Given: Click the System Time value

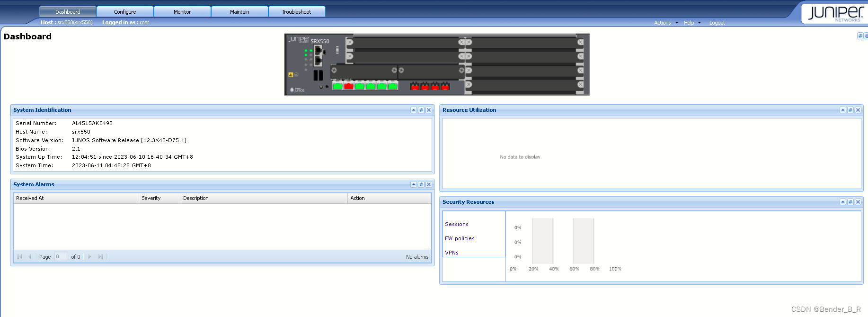Looking at the screenshot, I should click(x=111, y=165).
